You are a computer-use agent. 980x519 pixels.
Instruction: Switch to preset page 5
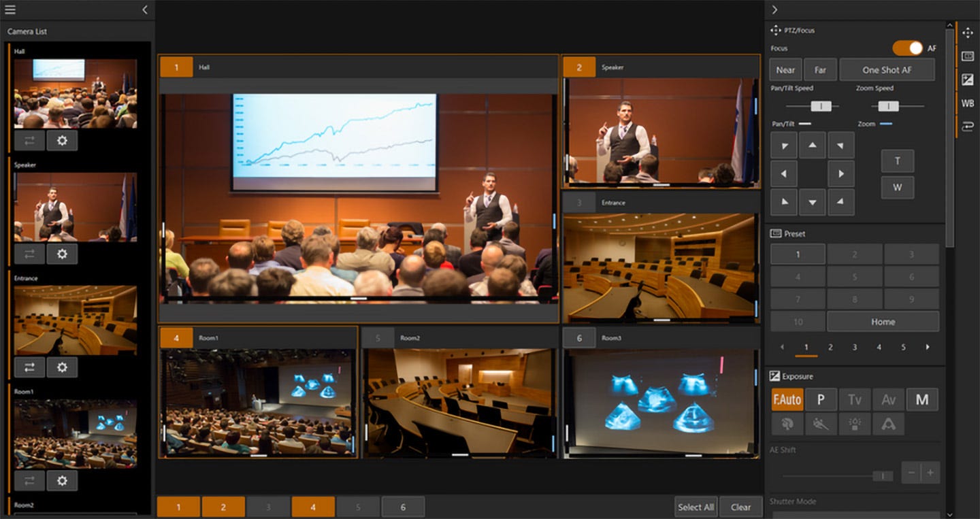point(903,347)
